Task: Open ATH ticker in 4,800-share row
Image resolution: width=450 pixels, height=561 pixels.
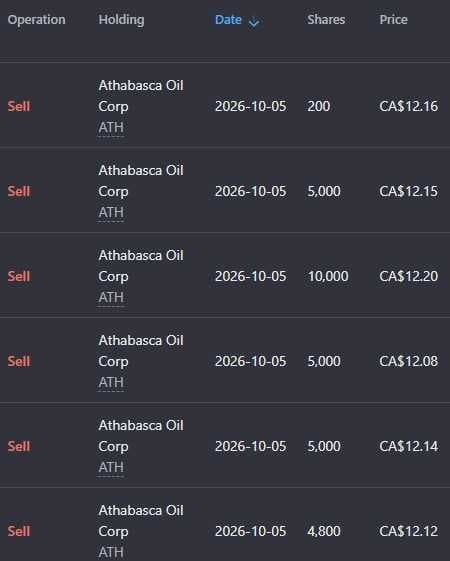Action: (111, 552)
